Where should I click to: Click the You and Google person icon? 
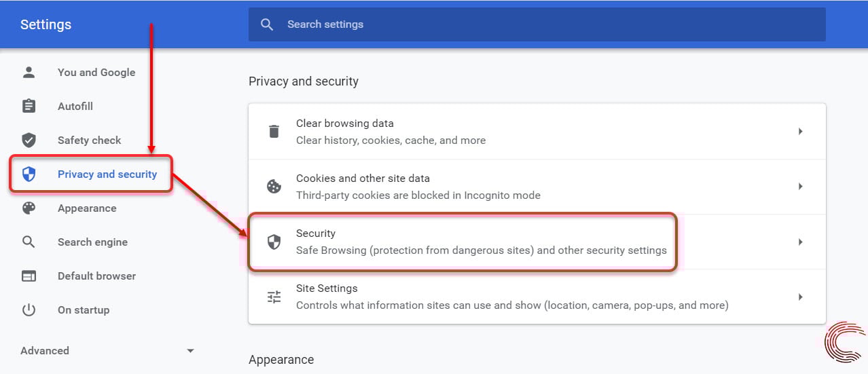coord(29,72)
